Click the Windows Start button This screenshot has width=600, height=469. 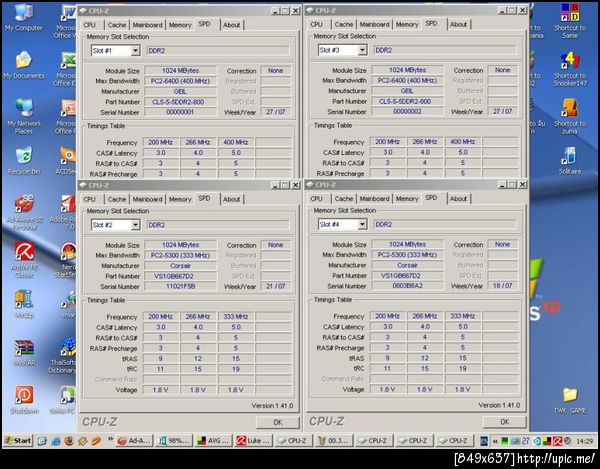pyautogui.click(x=17, y=441)
